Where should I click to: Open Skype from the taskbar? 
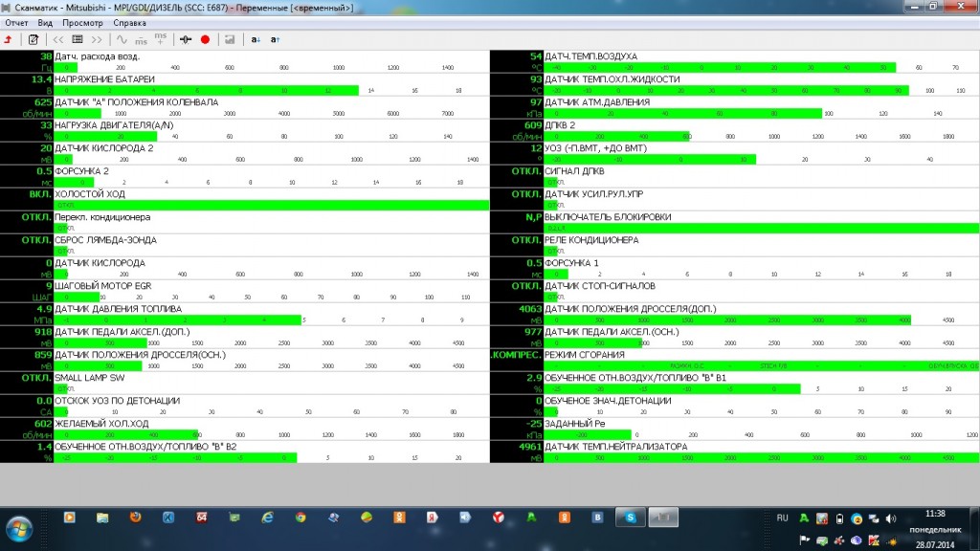(631, 518)
